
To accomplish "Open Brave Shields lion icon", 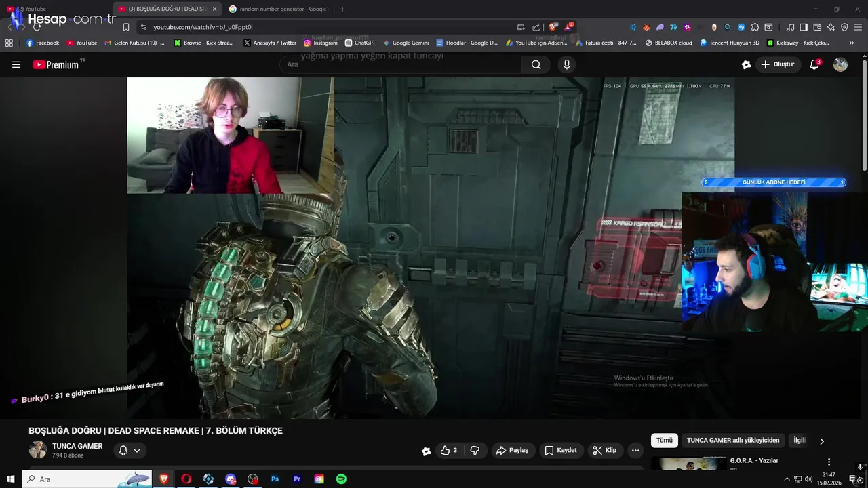I will click(x=553, y=27).
